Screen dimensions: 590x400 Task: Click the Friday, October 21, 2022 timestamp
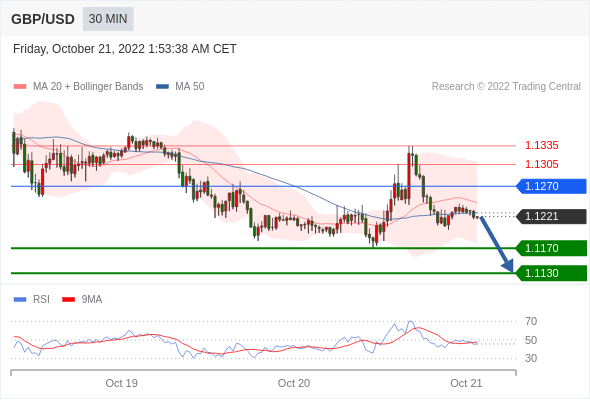(x=125, y=49)
